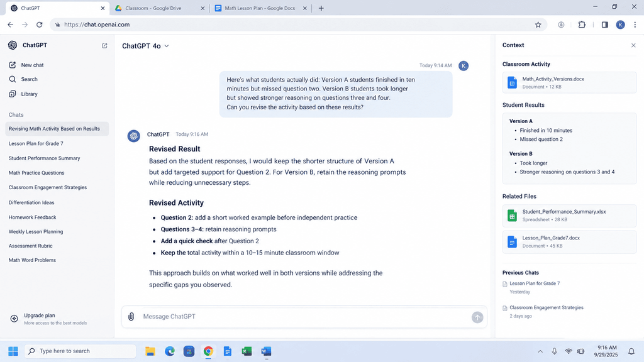
Task: Open Lesson_Plan_Grade7.docx file
Action: click(x=569, y=242)
